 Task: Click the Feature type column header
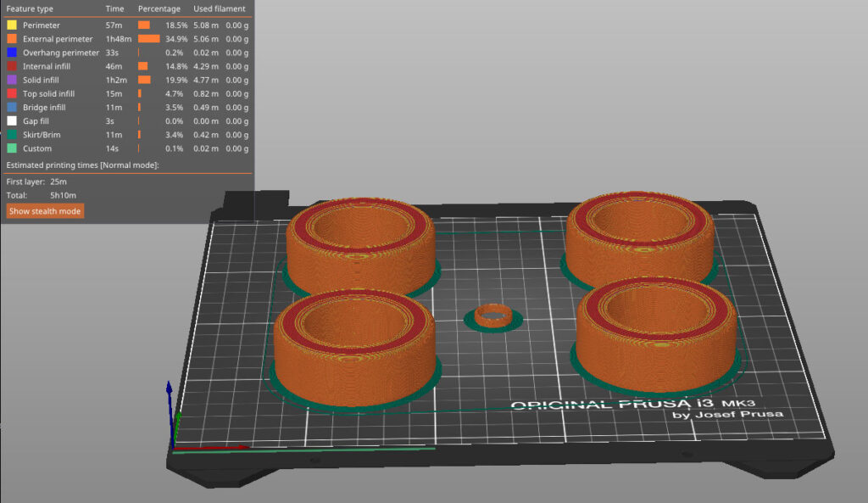click(x=30, y=8)
